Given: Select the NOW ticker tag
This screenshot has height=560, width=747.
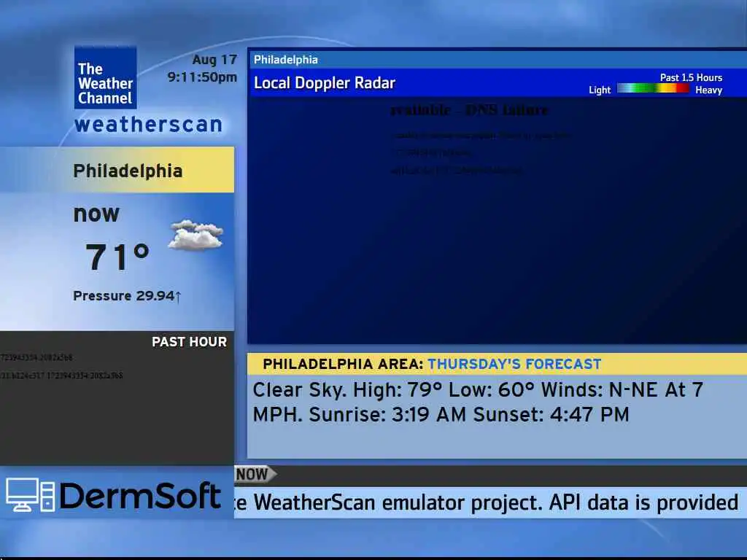Looking at the screenshot, I should 255,474.
